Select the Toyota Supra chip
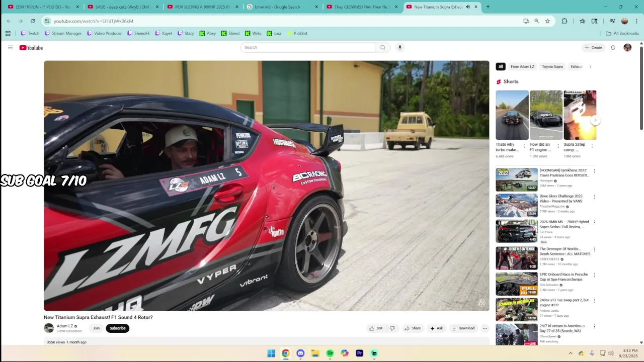 pyautogui.click(x=552, y=66)
